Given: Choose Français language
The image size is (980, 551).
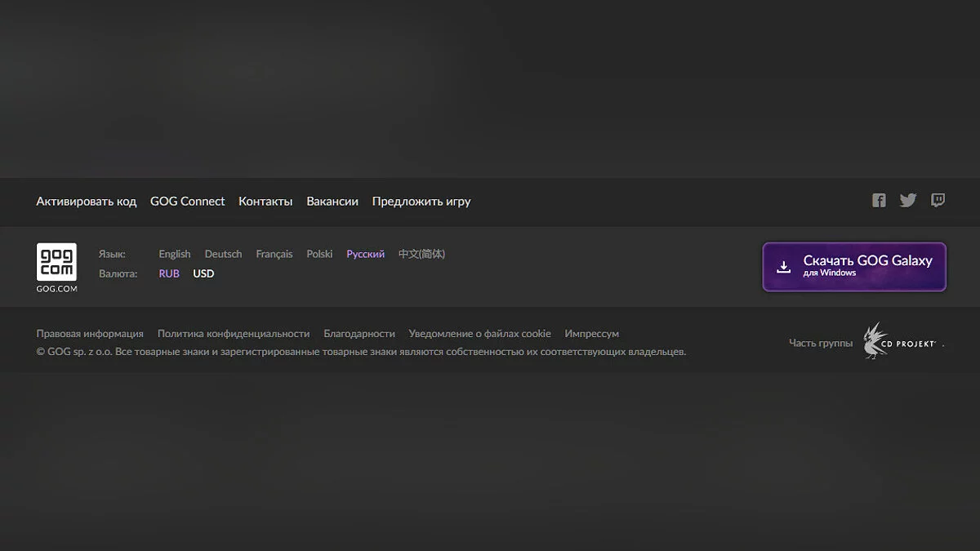Looking at the screenshot, I should point(274,254).
